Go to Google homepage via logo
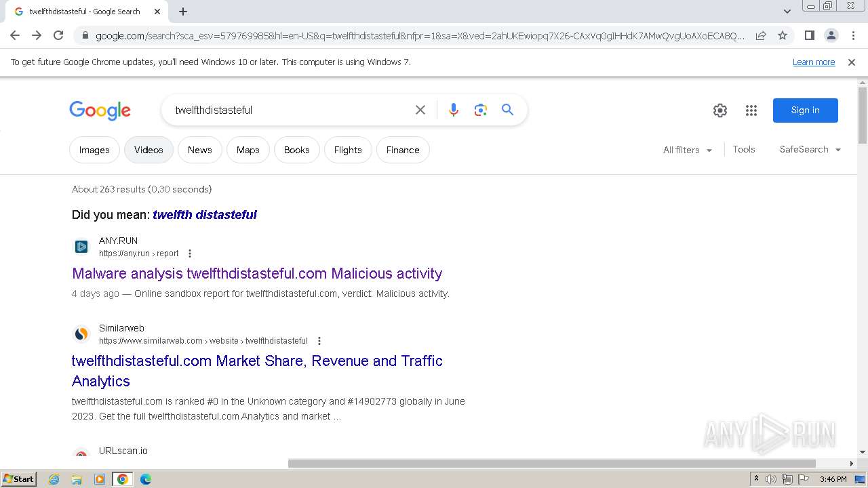The image size is (868, 488). 100,110
